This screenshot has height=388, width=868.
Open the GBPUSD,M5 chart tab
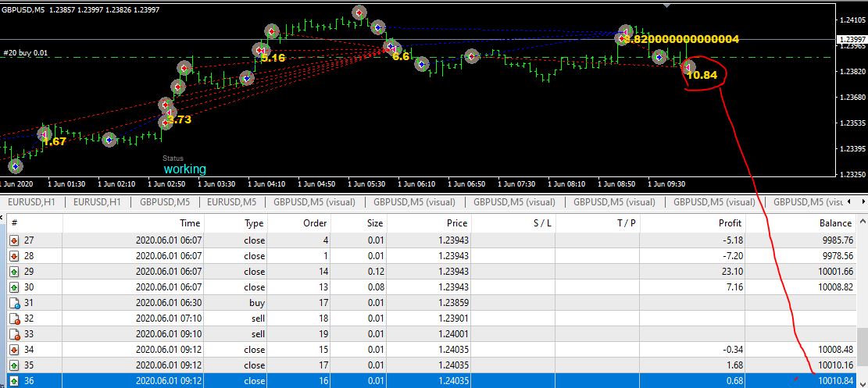165,202
